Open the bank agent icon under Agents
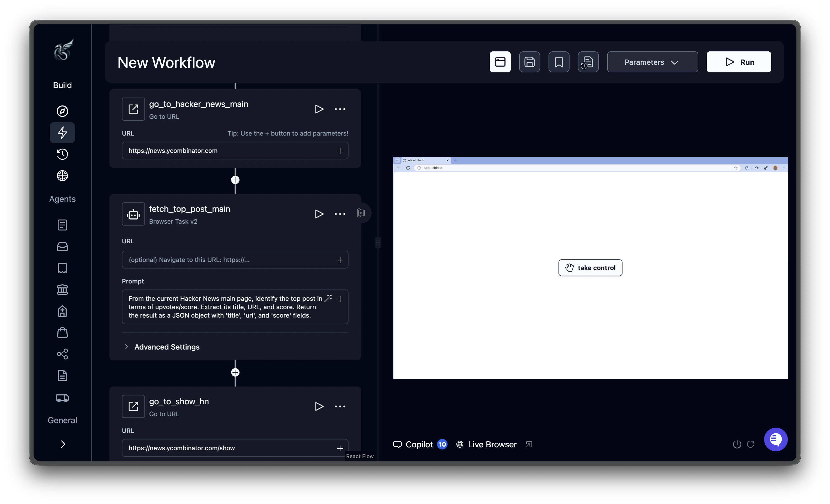This screenshot has width=830, height=504. 62,289
